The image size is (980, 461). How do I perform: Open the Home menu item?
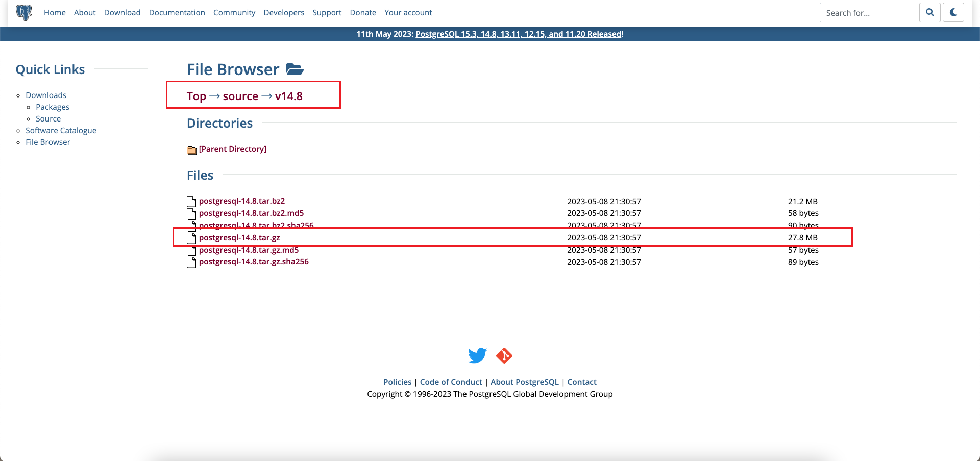(x=55, y=12)
